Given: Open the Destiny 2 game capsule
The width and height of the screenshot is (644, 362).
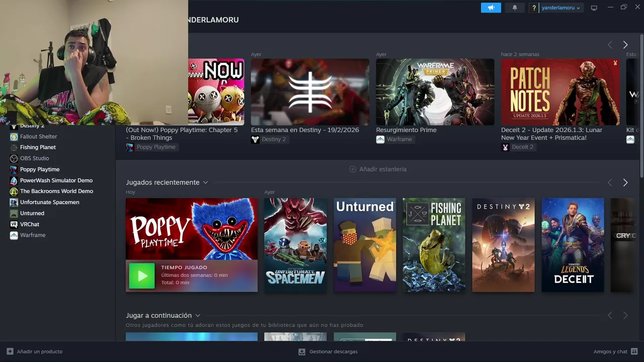Looking at the screenshot, I should [x=504, y=245].
